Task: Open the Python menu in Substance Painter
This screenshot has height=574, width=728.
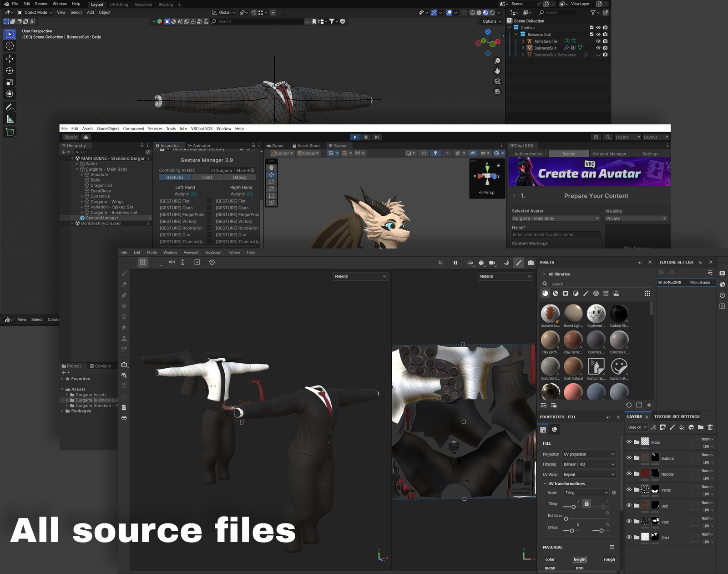Action: click(234, 252)
